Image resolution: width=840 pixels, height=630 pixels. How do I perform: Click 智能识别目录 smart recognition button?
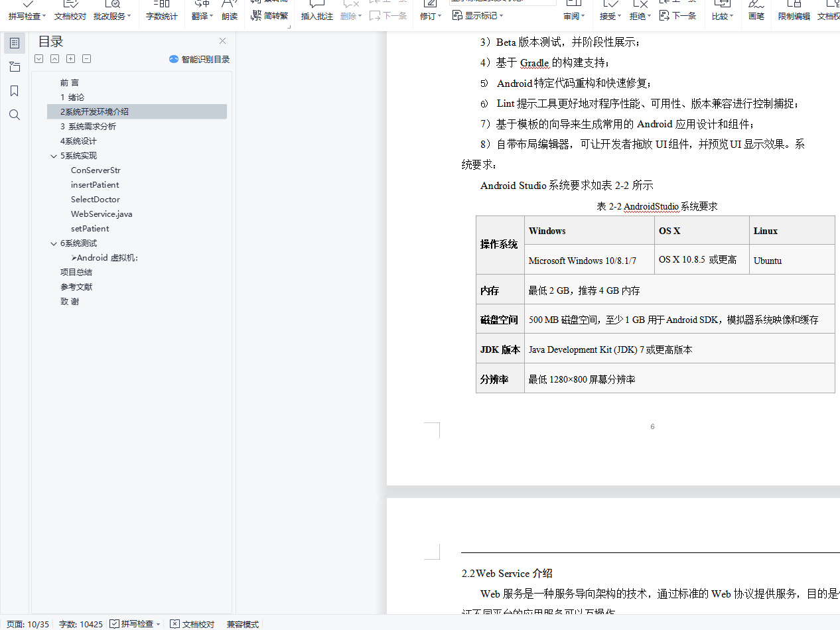click(x=200, y=59)
